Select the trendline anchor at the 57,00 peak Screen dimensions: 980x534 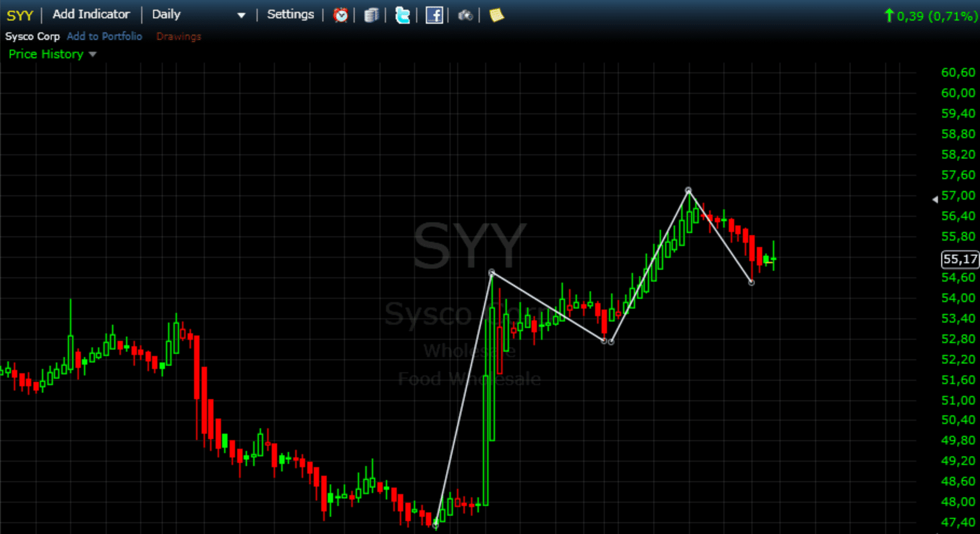pyautogui.click(x=688, y=190)
